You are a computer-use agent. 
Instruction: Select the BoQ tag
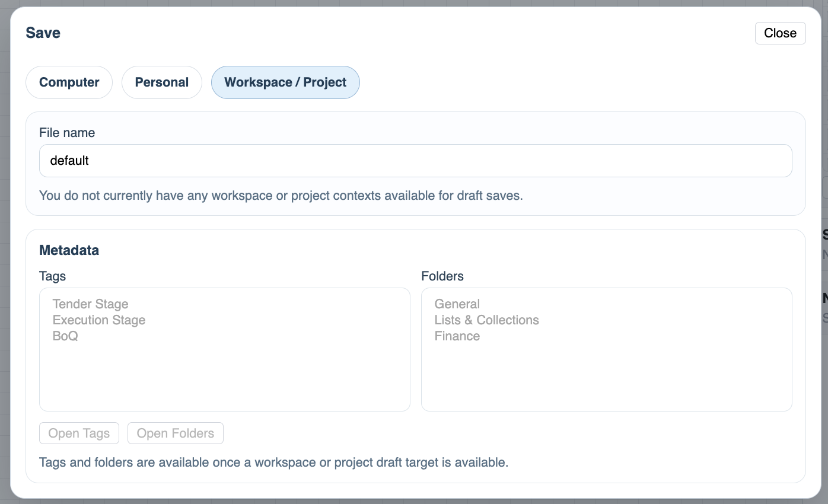(65, 336)
